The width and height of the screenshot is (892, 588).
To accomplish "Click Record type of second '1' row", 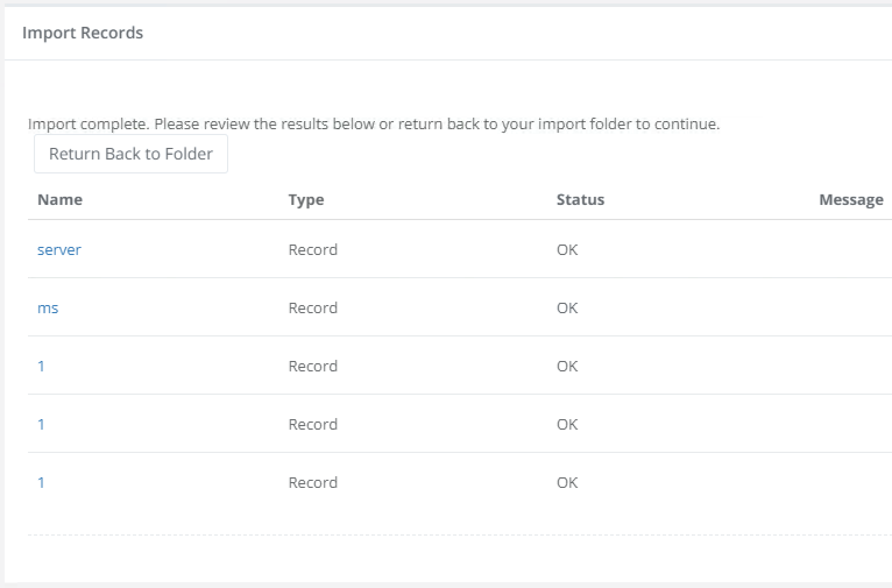I will click(313, 424).
